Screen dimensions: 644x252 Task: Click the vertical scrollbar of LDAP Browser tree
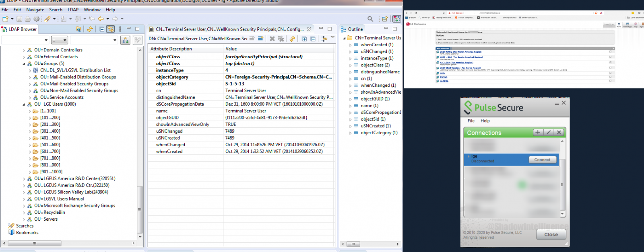140,209
